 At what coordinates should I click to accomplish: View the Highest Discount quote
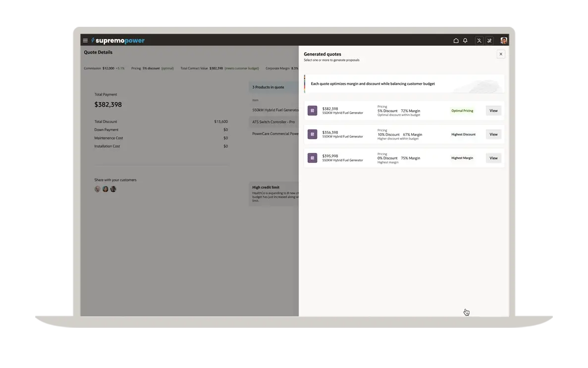pyautogui.click(x=493, y=134)
